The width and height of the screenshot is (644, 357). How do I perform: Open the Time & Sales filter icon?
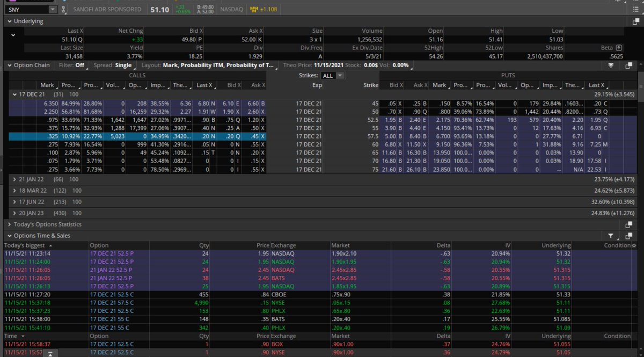coord(612,236)
